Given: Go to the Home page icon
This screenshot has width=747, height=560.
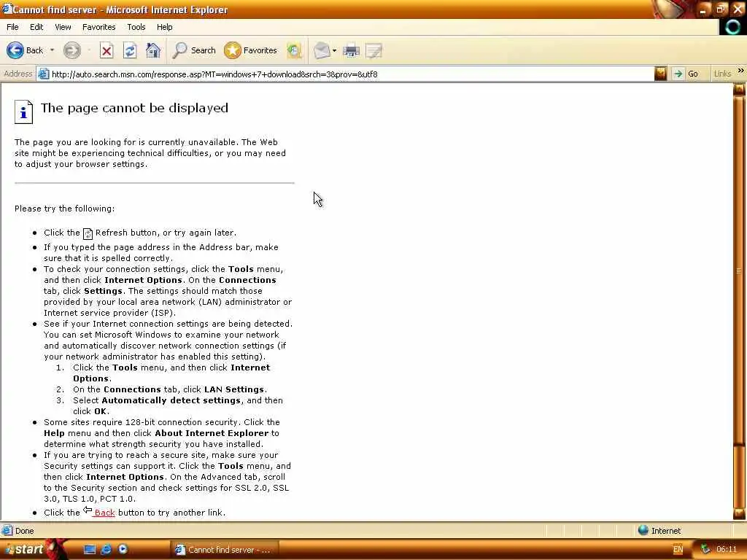Looking at the screenshot, I should [153, 50].
